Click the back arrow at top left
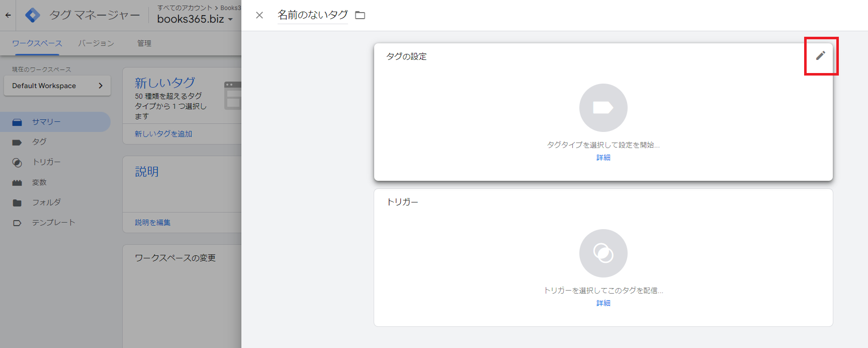The height and width of the screenshot is (348, 868). pos(8,15)
